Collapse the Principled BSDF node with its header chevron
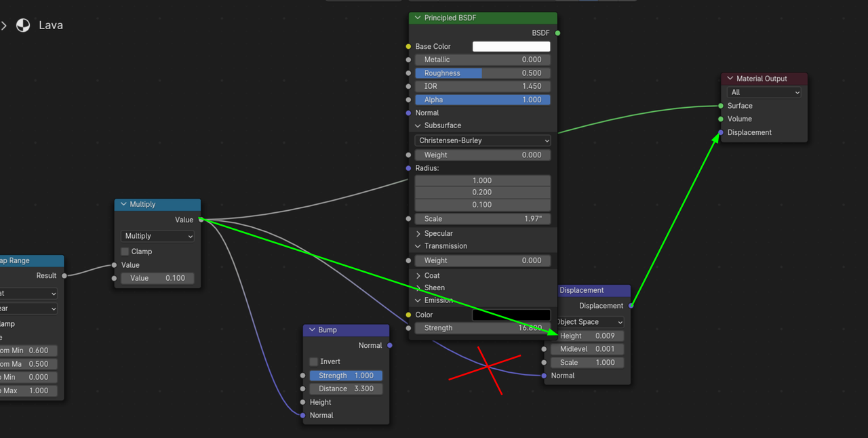868x438 pixels. pos(416,18)
